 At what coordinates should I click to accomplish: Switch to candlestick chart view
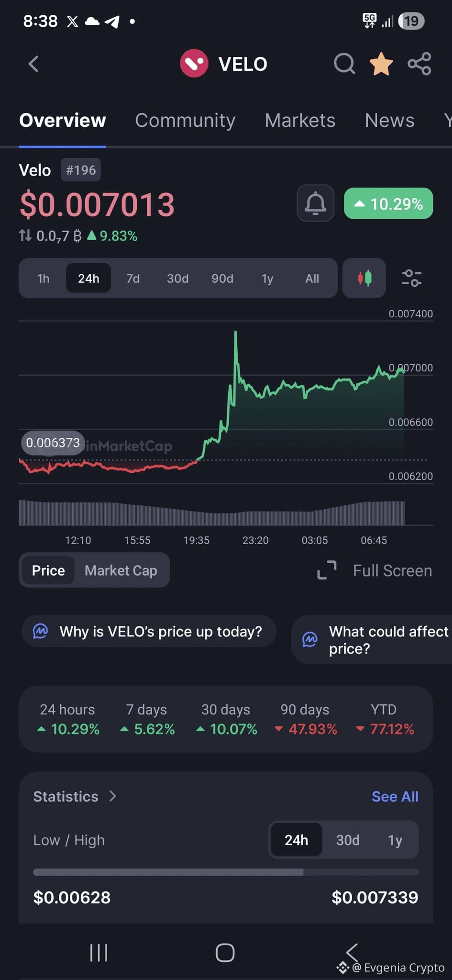click(364, 278)
